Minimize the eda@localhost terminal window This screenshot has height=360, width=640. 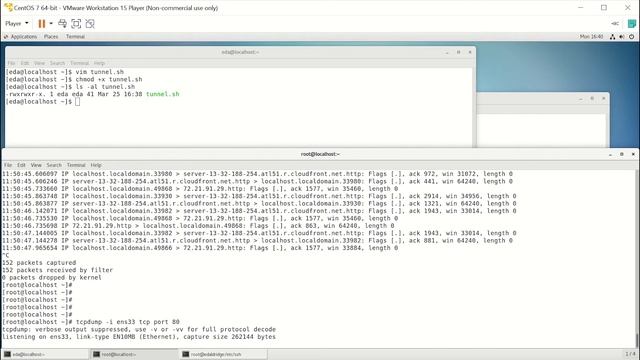[447, 52]
